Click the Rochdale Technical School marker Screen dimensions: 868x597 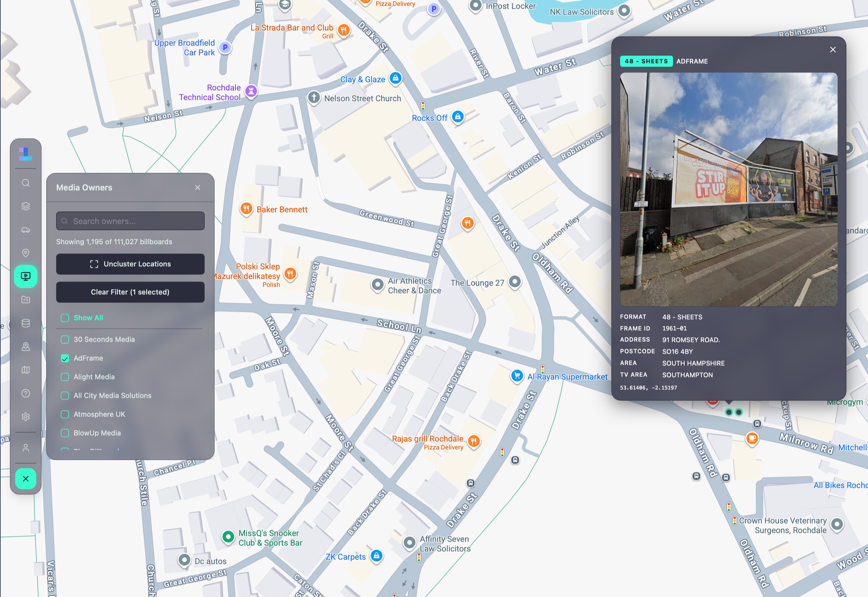(x=251, y=91)
